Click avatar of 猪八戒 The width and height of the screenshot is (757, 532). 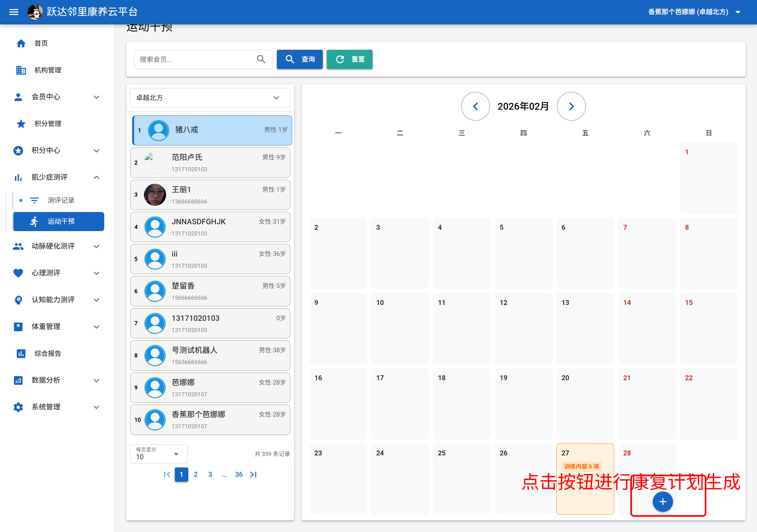click(159, 130)
